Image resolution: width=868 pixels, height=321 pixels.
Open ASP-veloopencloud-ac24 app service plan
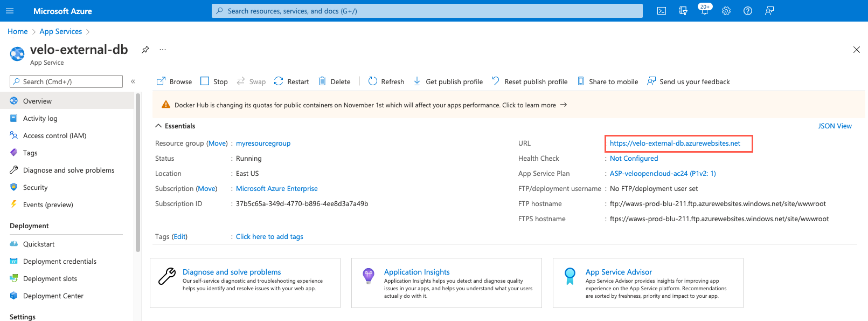click(x=663, y=173)
